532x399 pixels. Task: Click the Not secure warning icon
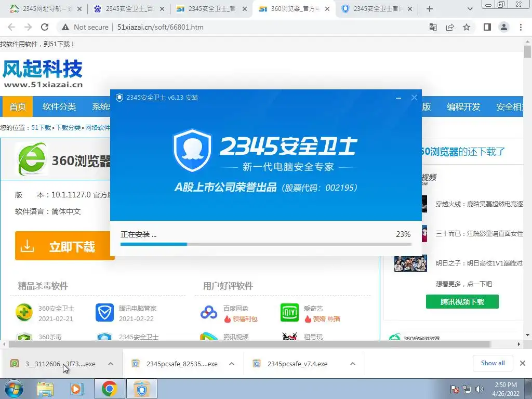coord(65,27)
